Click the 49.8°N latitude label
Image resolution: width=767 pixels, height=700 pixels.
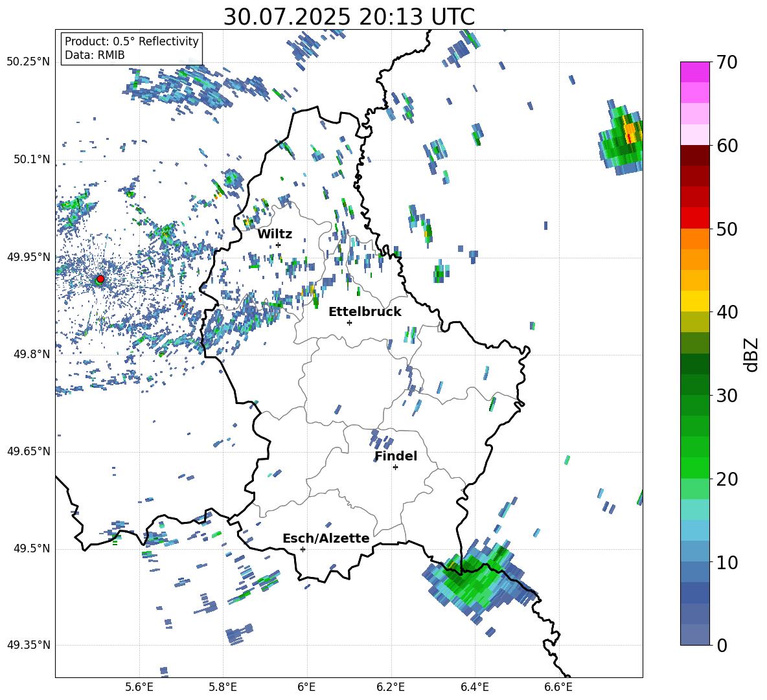31,354
